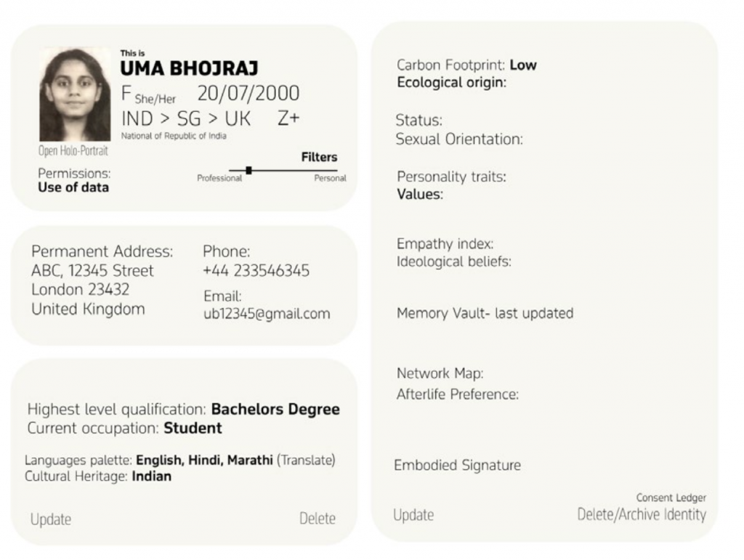
Task: Click Update in the right identity panel
Action: 413,515
